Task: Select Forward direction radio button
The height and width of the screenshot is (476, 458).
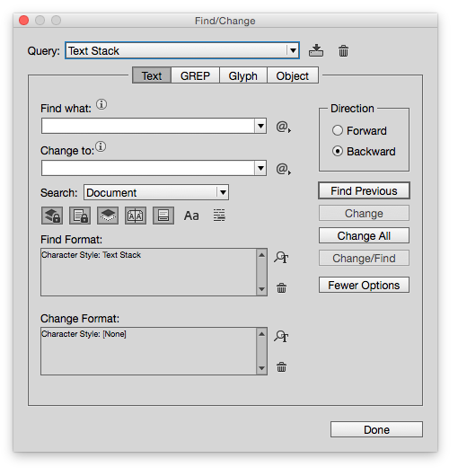Action: click(x=337, y=131)
